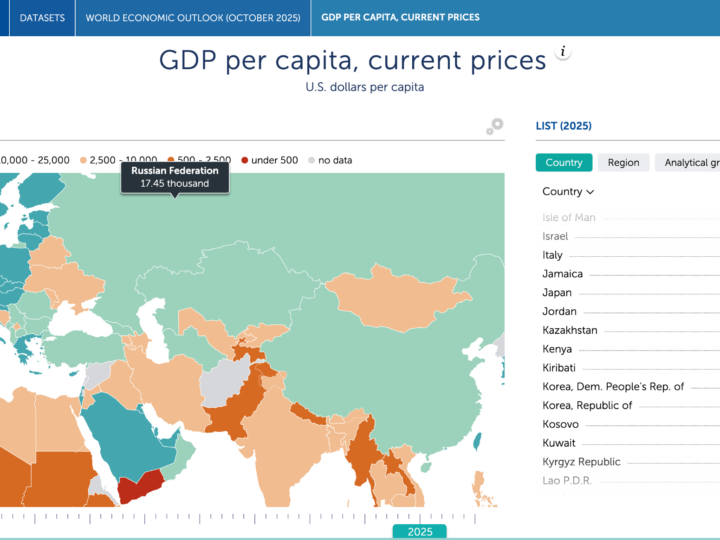This screenshot has width=720, height=540.
Task: Click the 'no data' gray legend dot
Action: click(x=311, y=160)
